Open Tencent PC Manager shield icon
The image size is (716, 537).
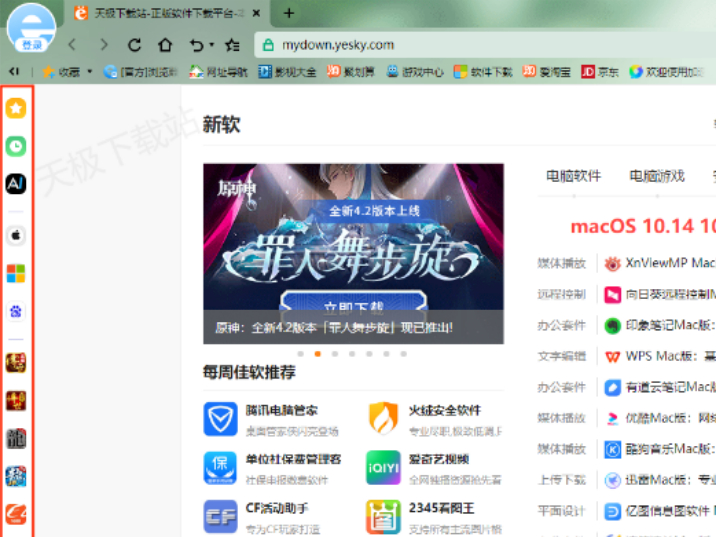click(221, 419)
